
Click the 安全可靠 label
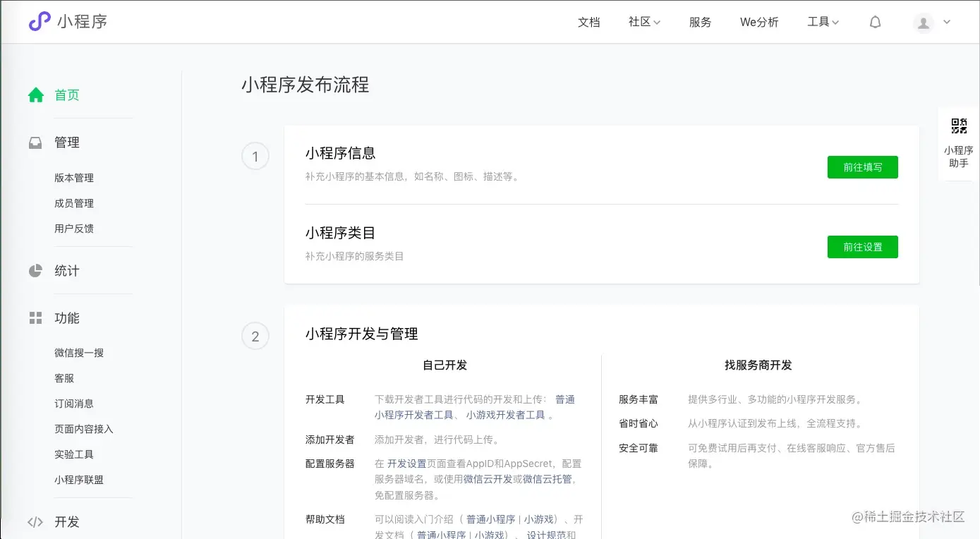pyautogui.click(x=639, y=448)
